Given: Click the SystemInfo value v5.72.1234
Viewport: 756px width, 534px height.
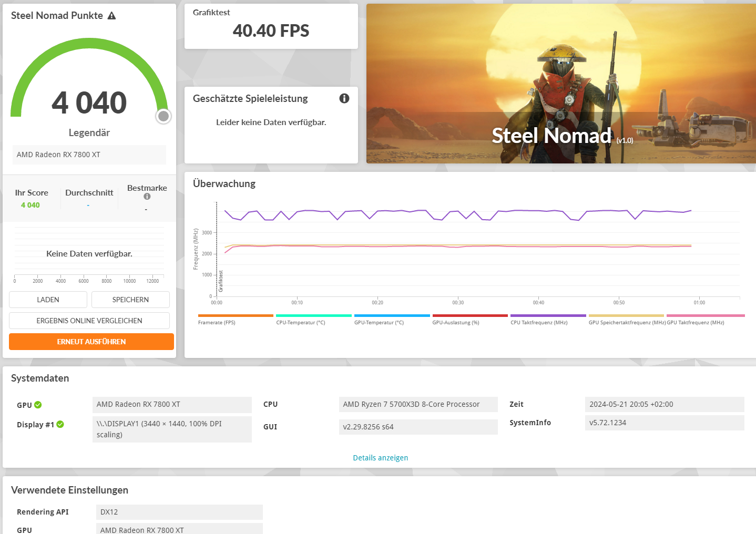Looking at the screenshot, I should click(665, 423).
